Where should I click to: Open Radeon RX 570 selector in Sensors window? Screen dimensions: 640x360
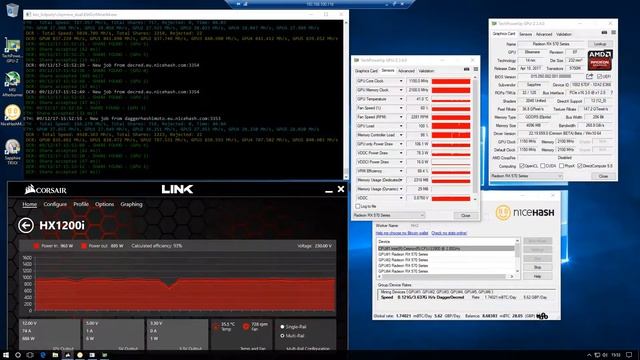[388, 215]
